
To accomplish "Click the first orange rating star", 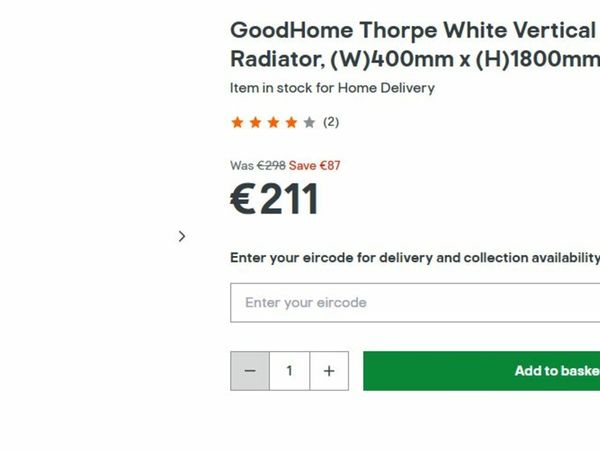I will tap(237, 123).
